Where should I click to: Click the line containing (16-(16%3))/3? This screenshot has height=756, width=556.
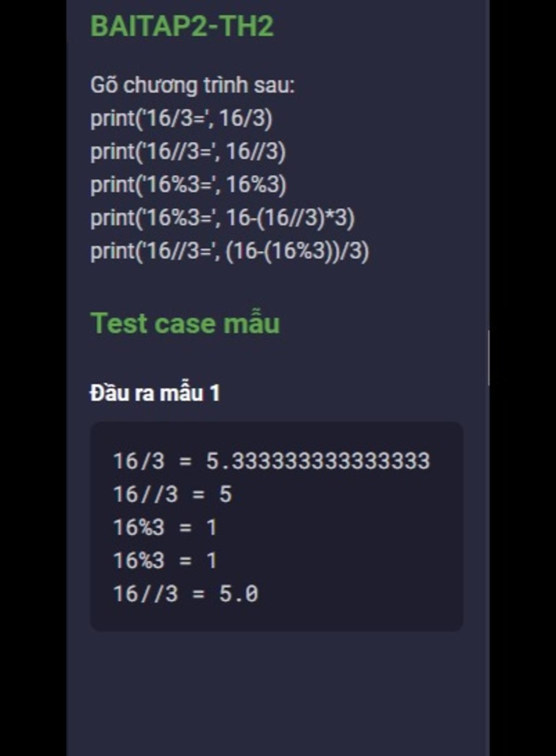230,251
